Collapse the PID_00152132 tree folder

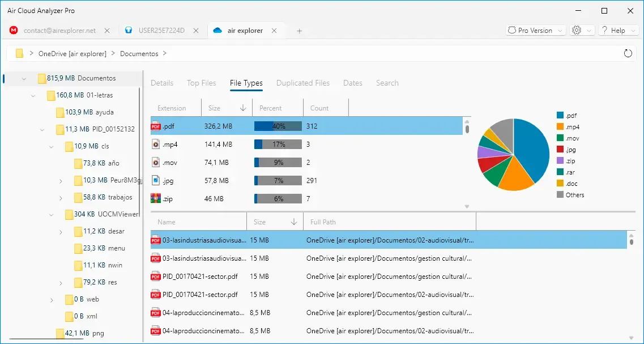point(42,129)
